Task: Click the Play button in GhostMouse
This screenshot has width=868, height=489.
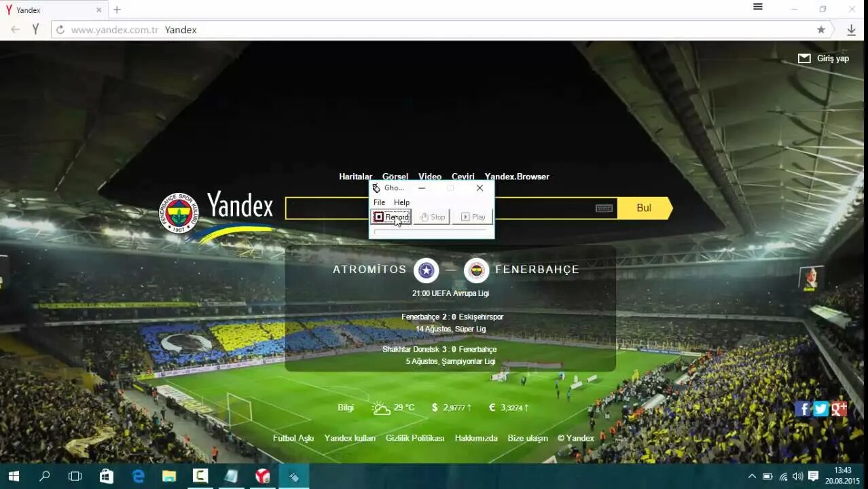Action: tap(473, 217)
